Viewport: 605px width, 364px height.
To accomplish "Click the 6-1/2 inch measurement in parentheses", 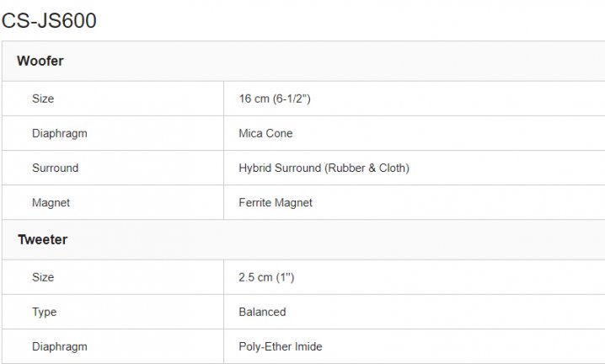I will (292, 99).
